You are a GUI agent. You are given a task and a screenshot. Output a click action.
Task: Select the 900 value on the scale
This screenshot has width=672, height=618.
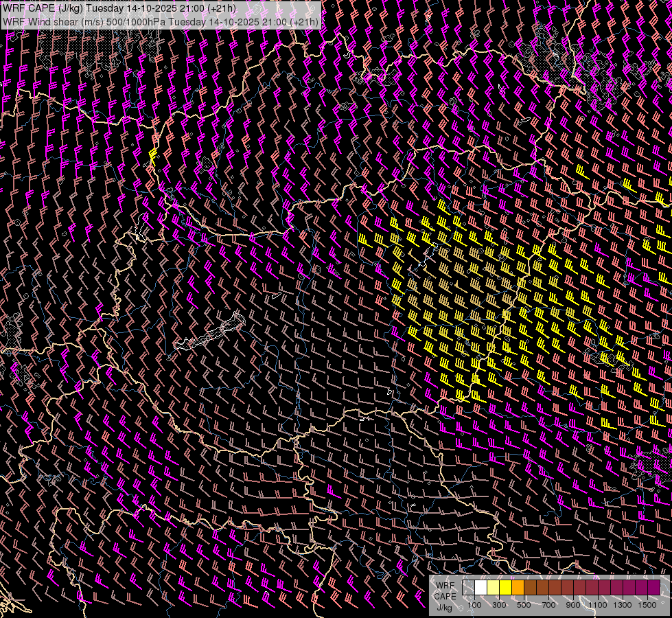[573, 606]
